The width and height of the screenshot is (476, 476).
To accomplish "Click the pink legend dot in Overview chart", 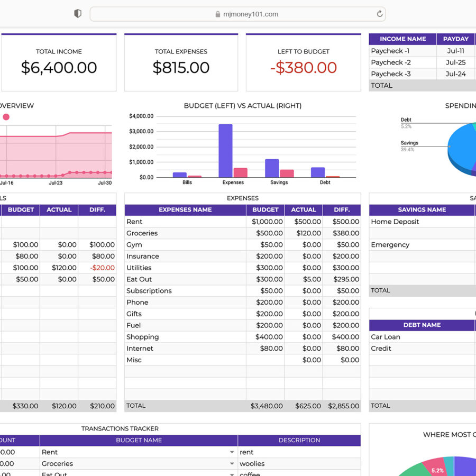I will (6, 117).
